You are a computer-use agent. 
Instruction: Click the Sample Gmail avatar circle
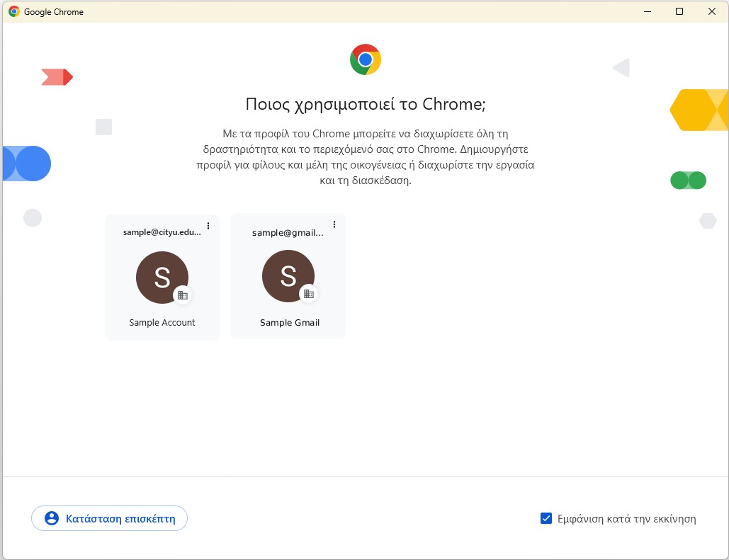[288, 275]
